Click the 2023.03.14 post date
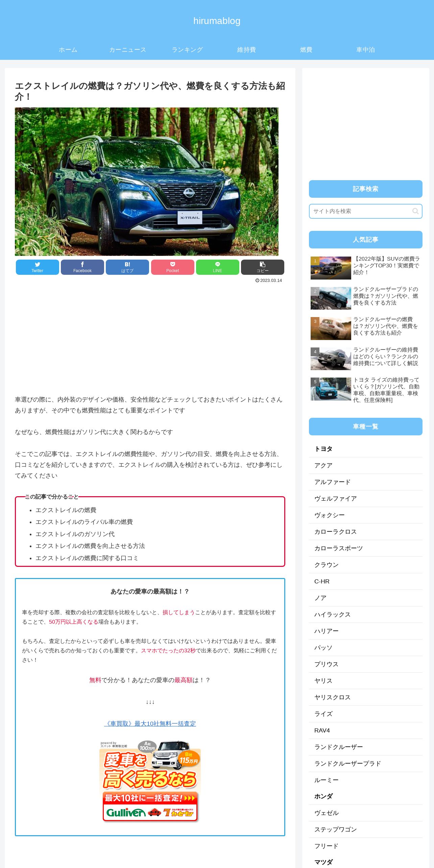Image resolution: width=434 pixels, height=868 pixels. tap(269, 281)
